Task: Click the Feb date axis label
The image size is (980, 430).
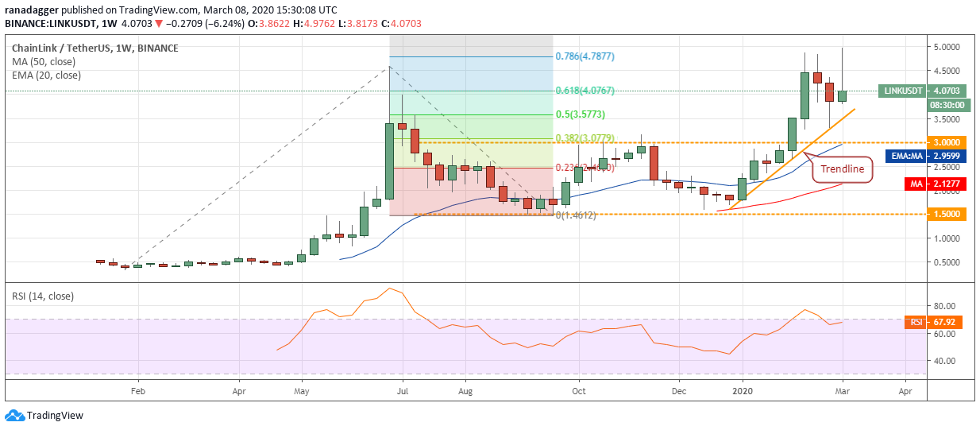Action: point(137,391)
